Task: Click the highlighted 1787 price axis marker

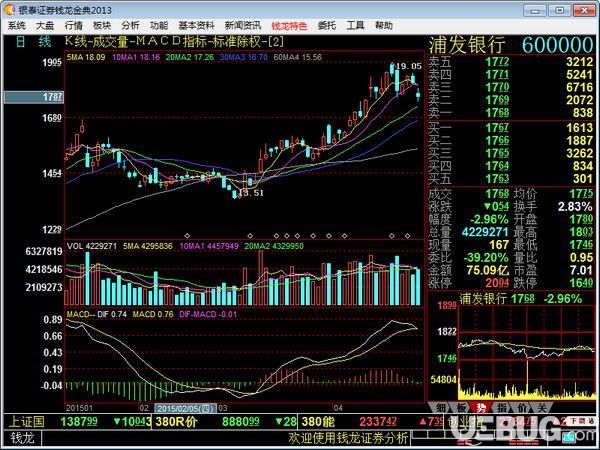Action: point(34,97)
